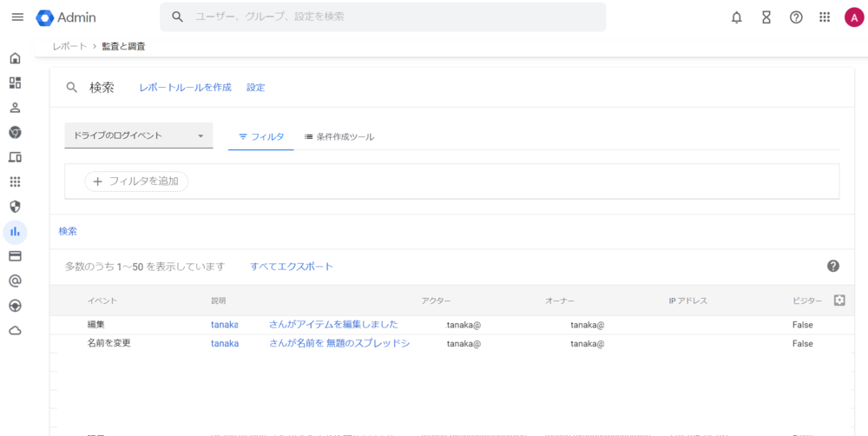Open the help question mark in header
Viewport: 868px width, 436px height.
coord(796,17)
